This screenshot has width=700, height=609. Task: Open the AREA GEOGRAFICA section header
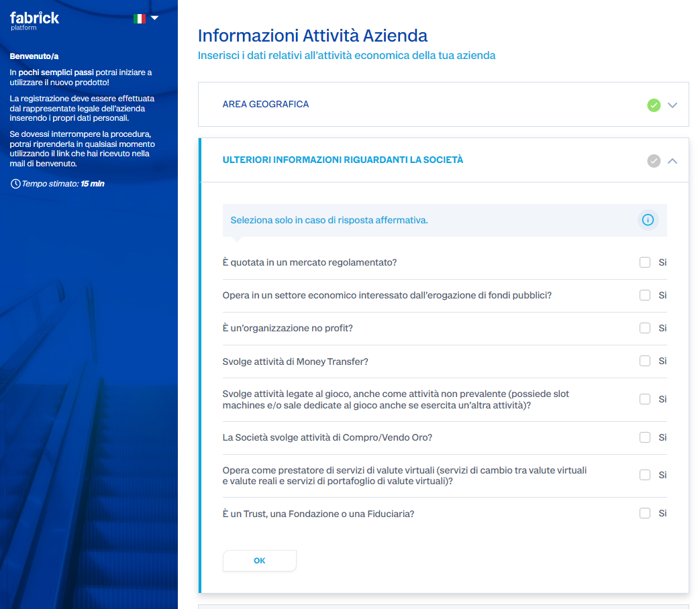tap(444, 105)
